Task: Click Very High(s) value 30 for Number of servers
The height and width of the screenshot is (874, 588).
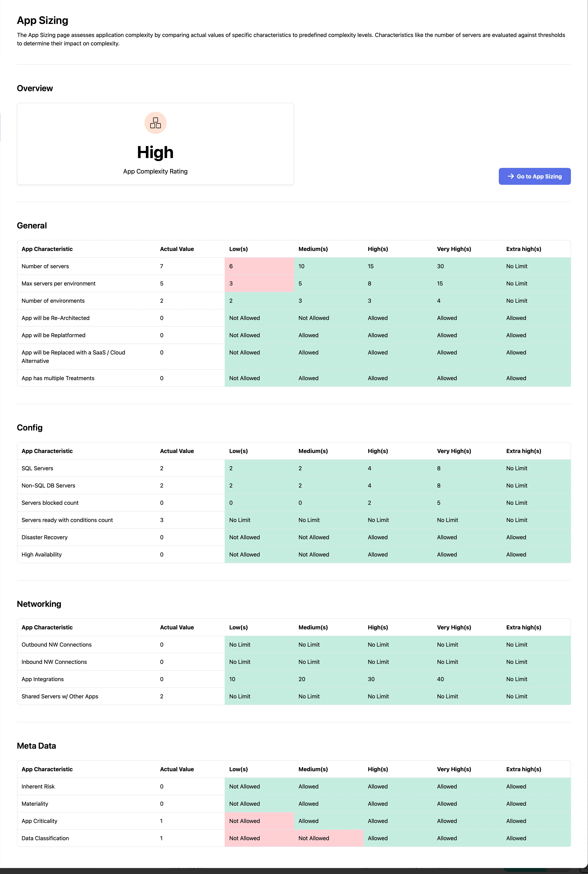Action: [x=440, y=266]
